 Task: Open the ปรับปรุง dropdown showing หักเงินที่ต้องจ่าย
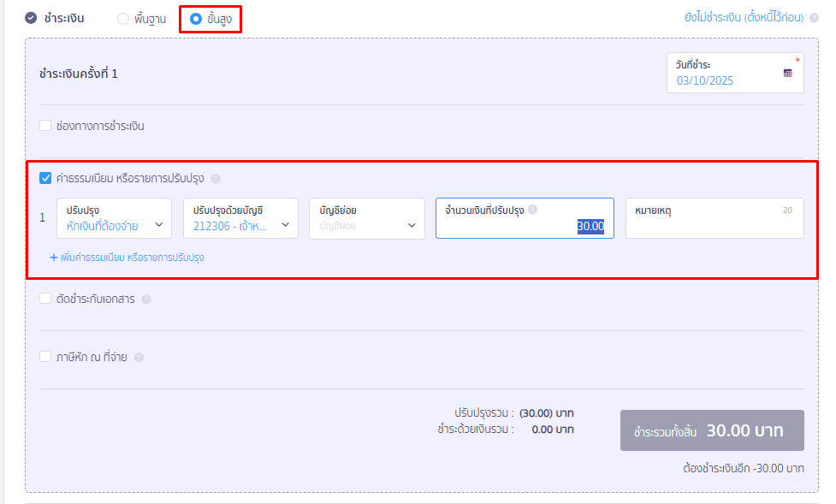tap(114, 218)
